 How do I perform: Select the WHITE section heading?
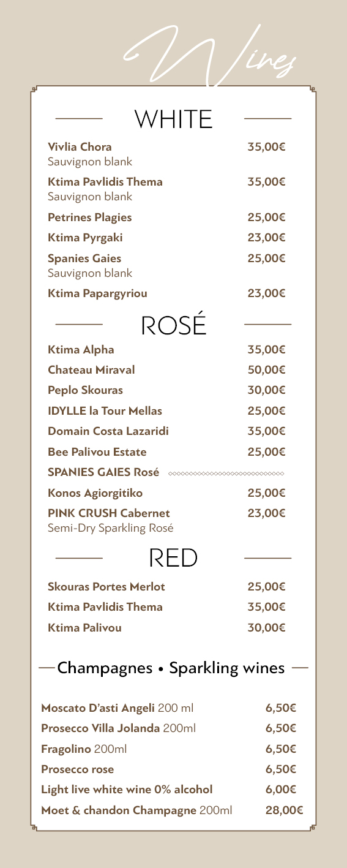(173, 119)
